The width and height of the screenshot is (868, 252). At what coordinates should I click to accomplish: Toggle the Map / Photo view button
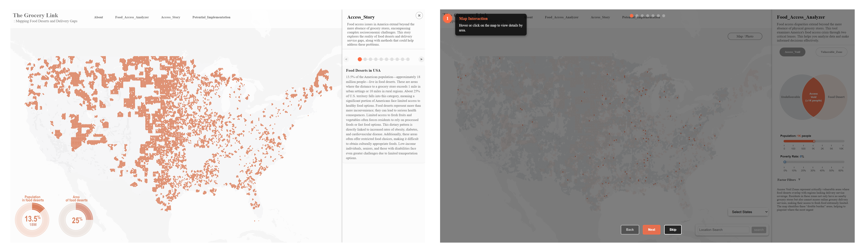pos(745,36)
